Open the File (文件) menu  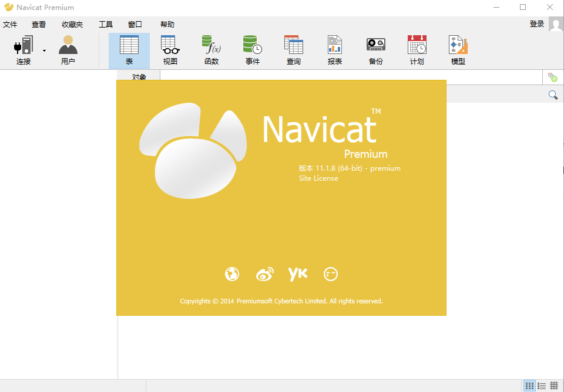pos(10,25)
